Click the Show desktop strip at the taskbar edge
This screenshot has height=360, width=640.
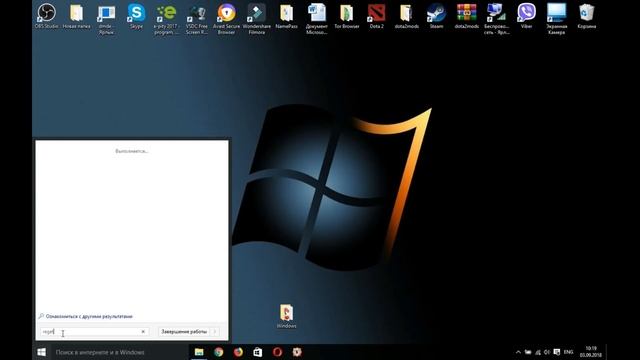tap(607, 352)
